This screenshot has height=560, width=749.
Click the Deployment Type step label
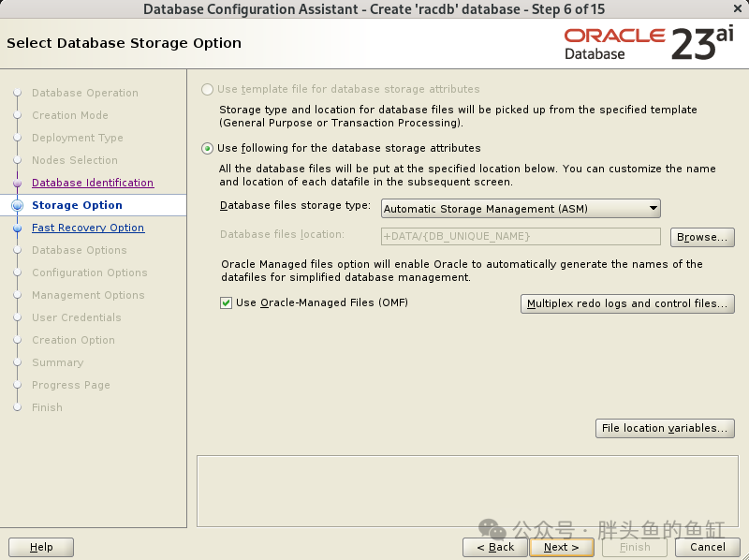pos(78,138)
